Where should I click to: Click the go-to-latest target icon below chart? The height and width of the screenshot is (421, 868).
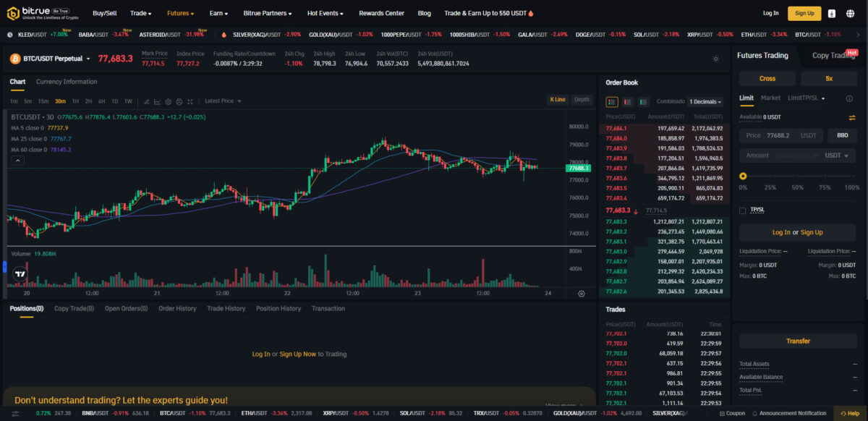[x=582, y=294]
